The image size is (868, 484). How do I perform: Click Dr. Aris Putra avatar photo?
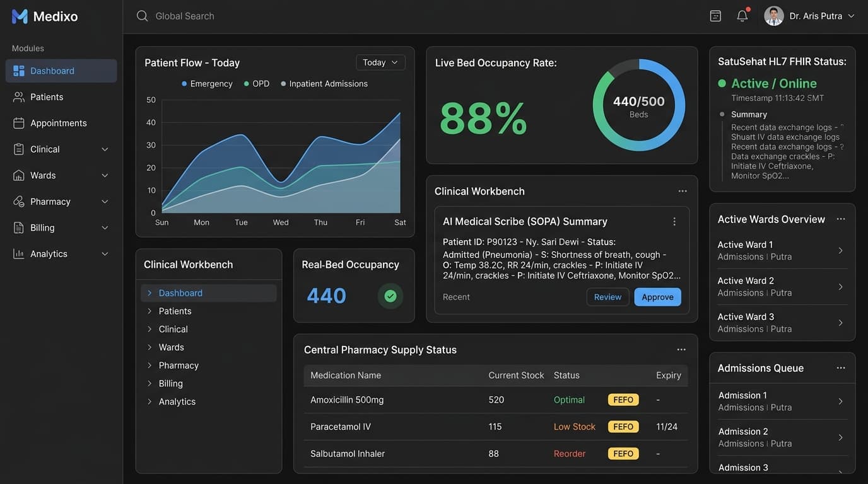point(774,16)
